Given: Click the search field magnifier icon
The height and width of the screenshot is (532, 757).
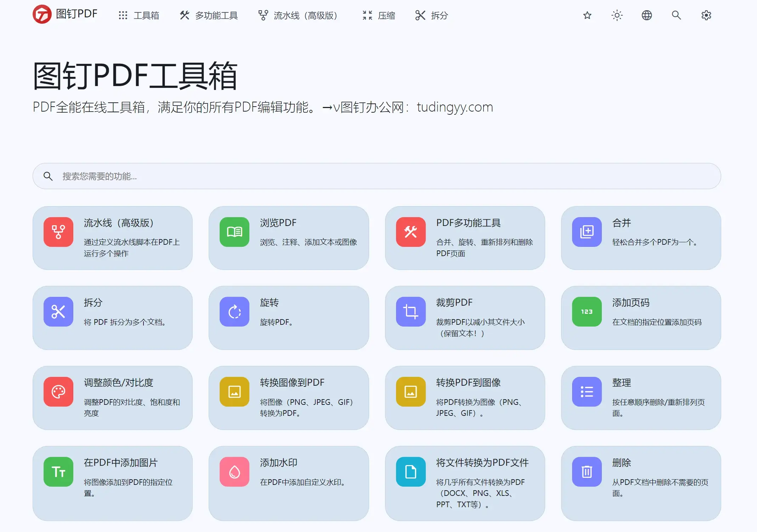Looking at the screenshot, I should (48, 176).
